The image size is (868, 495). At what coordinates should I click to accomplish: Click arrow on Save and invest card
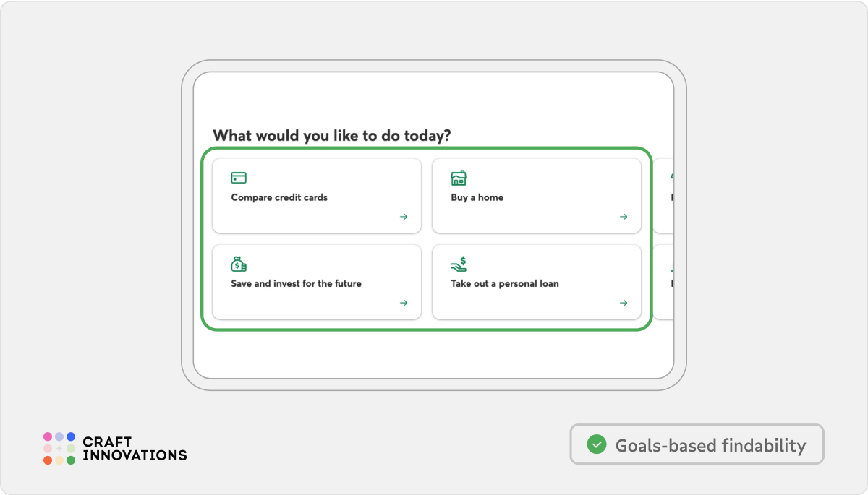[x=404, y=303]
